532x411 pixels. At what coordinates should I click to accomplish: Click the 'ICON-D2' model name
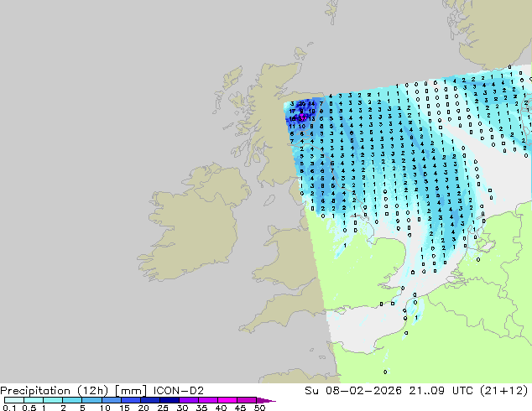[179, 391]
